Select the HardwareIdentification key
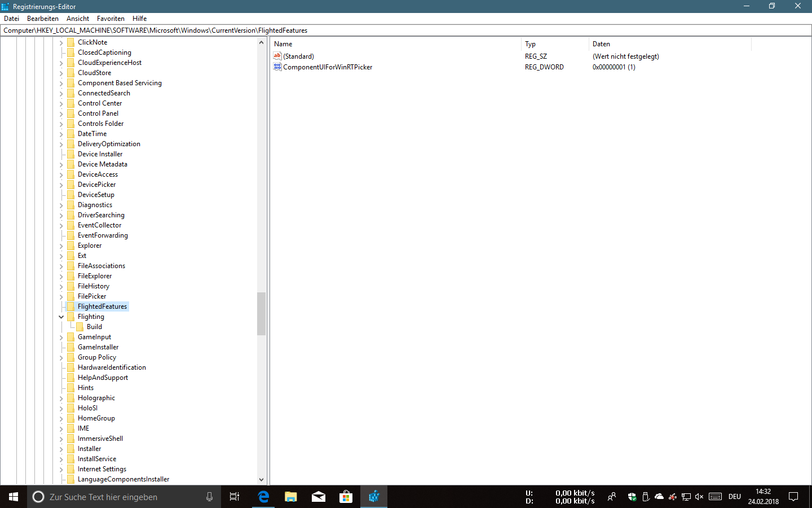This screenshot has width=812, height=508. click(112, 367)
